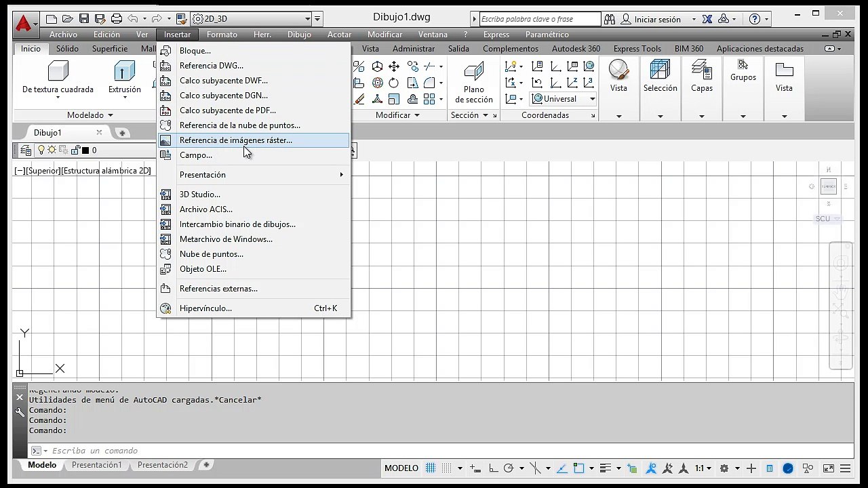The width and height of the screenshot is (868, 488).
Task: Open the Acotar menu
Action: (340, 35)
